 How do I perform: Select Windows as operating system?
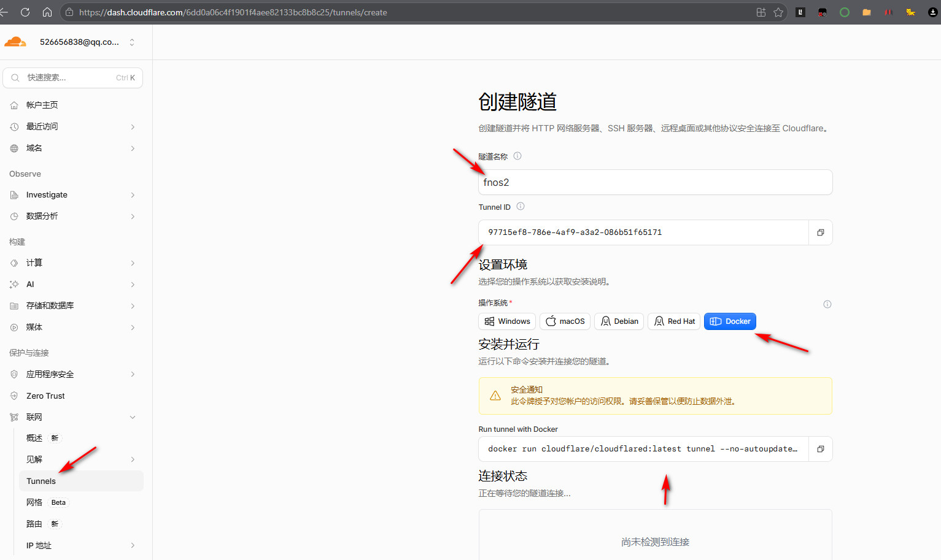point(507,321)
